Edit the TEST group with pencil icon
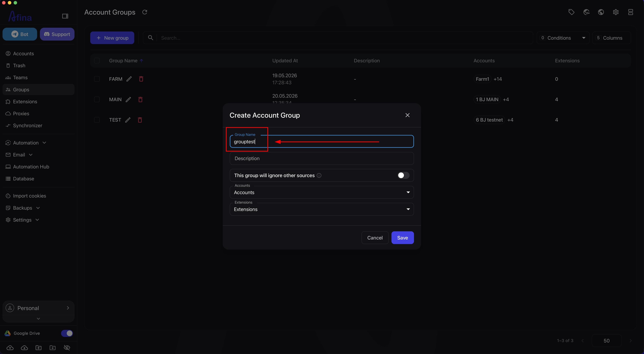This screenshot has height=354, width=644. [x=128, y=120]
